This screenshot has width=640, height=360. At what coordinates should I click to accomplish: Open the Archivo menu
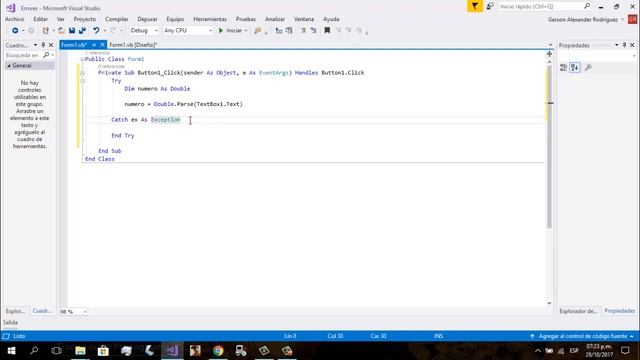14,19
